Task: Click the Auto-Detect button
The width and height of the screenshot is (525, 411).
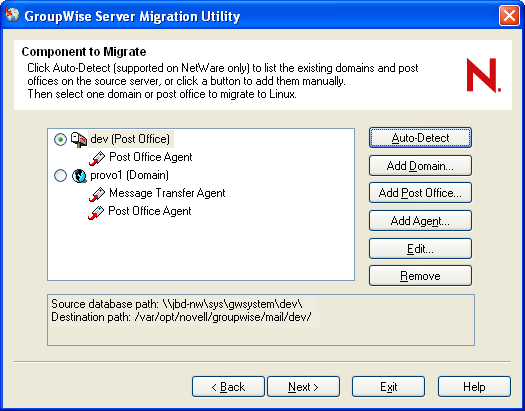Action: click(420, 138)
